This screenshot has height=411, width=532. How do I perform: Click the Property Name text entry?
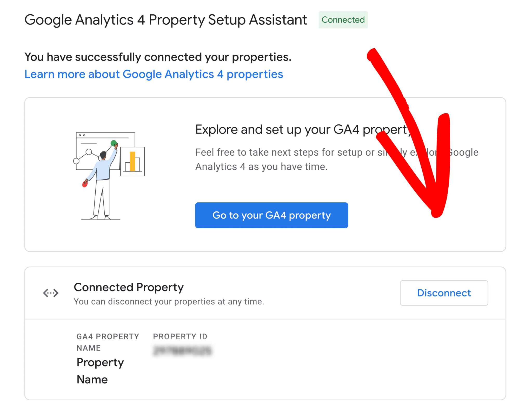coord(100,370)
